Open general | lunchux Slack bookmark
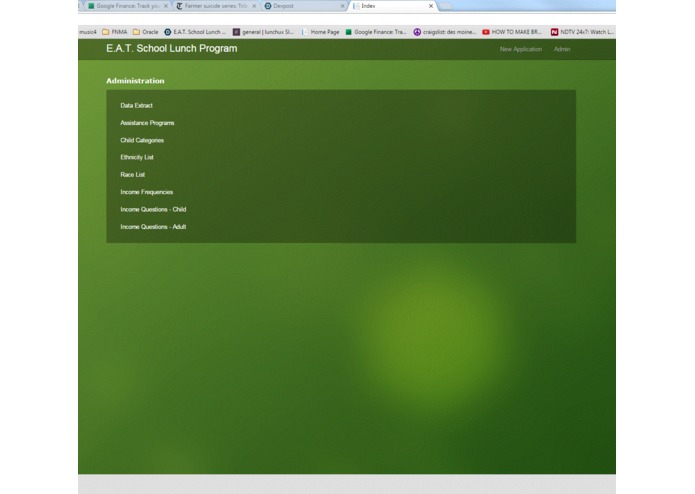Viewport: 695px width, 494px height. [263, 32]
